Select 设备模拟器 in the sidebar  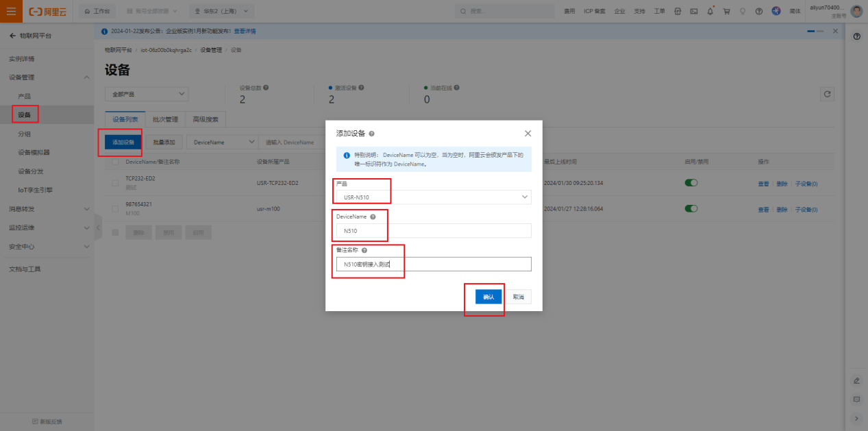(34, 152)
